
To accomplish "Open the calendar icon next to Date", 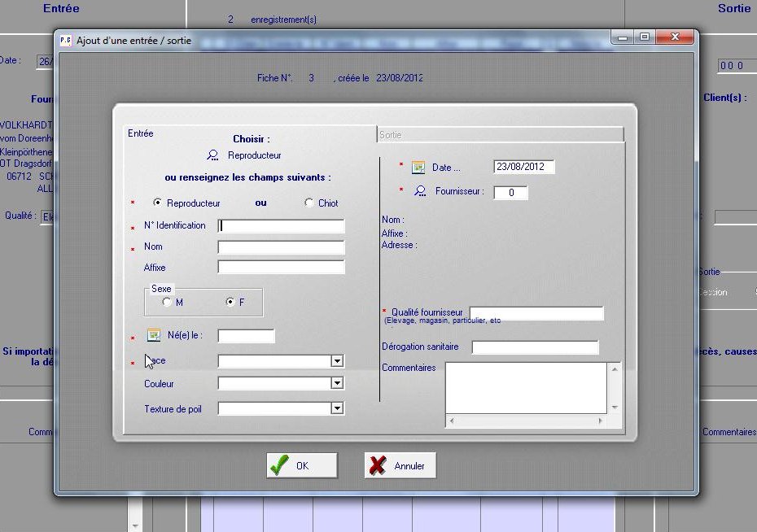I will pos(418,167).
